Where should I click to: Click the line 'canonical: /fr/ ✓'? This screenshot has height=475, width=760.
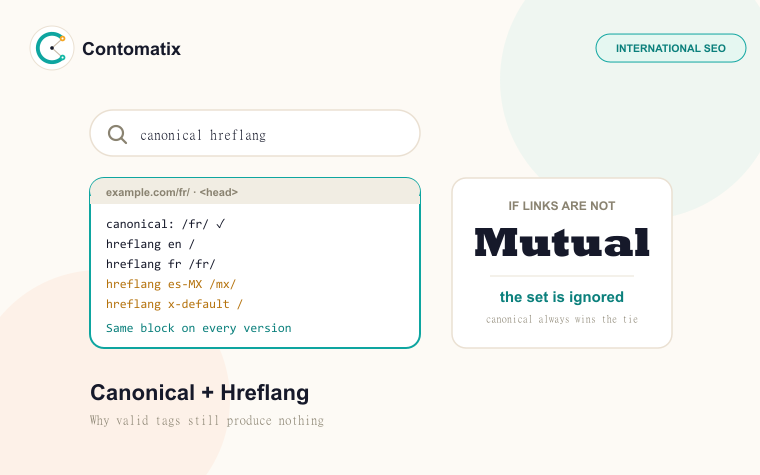pyautogui.click(x=166, y=224)
